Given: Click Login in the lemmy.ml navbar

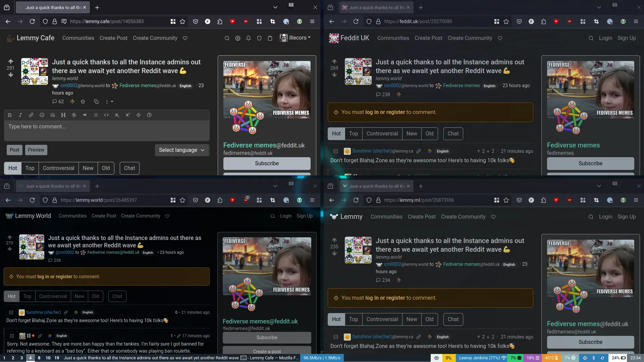Looking at the screenshot, I should tap(605, 217).
